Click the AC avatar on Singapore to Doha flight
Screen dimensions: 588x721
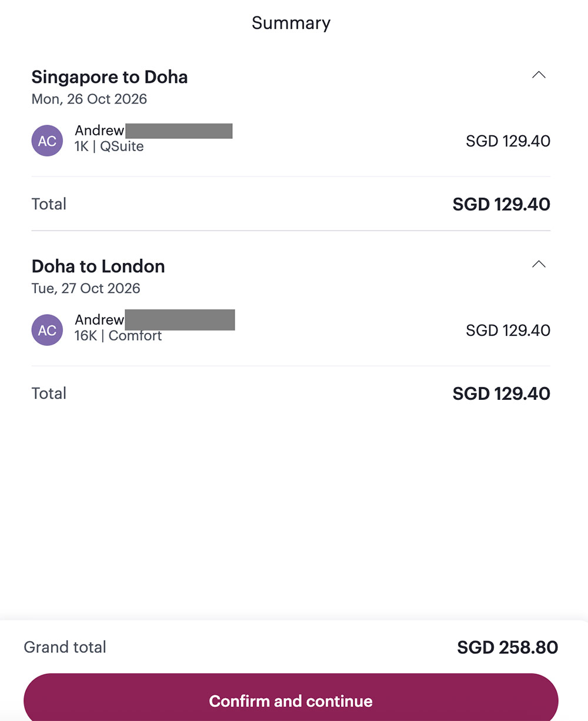(x=47, y=141)
